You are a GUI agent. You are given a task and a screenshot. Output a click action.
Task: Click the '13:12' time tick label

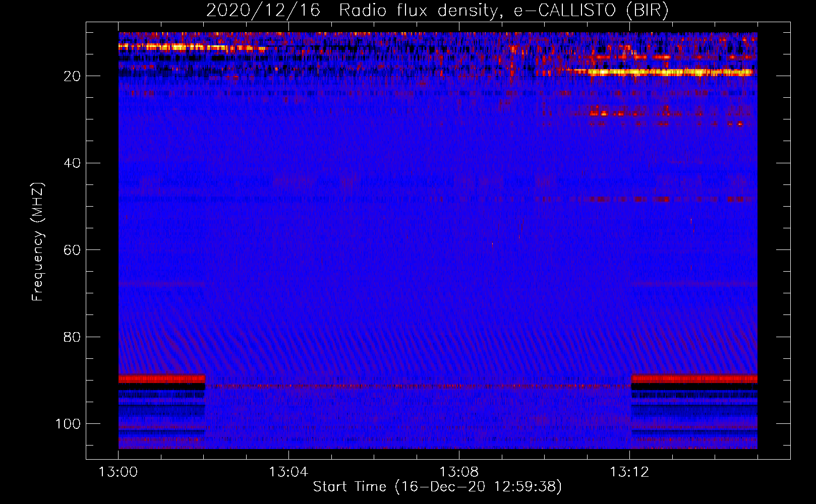pos(629,472)
